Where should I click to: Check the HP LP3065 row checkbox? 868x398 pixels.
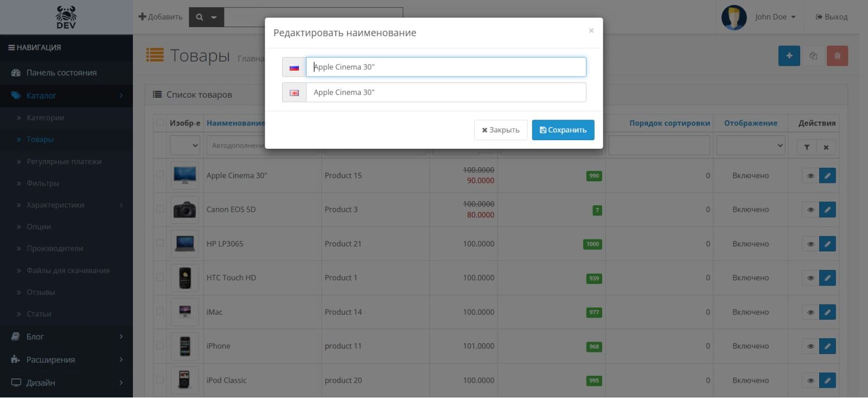(x=160, y=243)
